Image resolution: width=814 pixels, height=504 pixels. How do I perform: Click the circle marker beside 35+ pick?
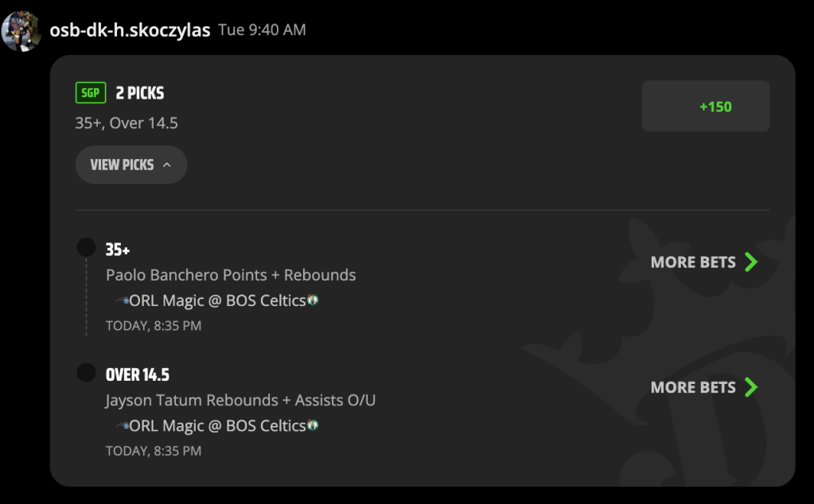[x=86, y=247]
